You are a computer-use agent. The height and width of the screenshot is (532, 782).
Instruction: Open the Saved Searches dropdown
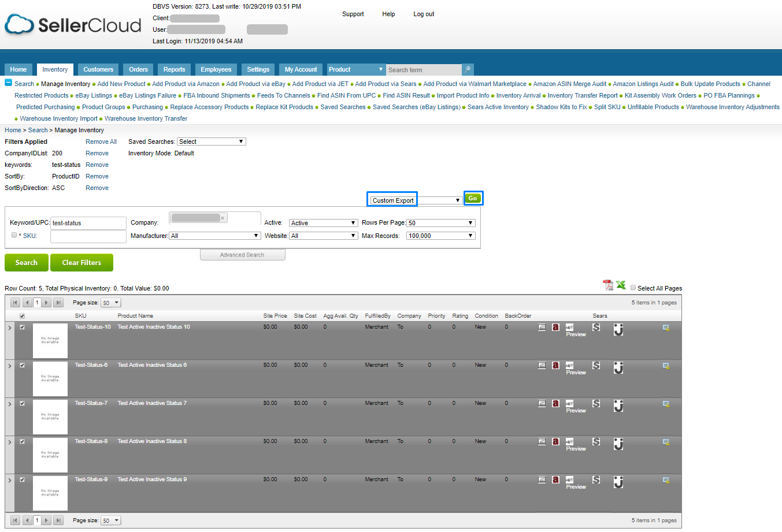coord(211,142)
